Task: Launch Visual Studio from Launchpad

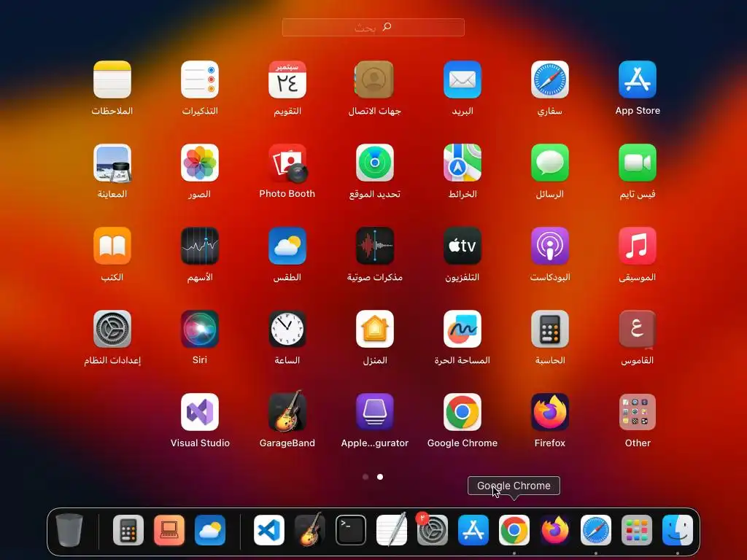Action: [200, 412]
